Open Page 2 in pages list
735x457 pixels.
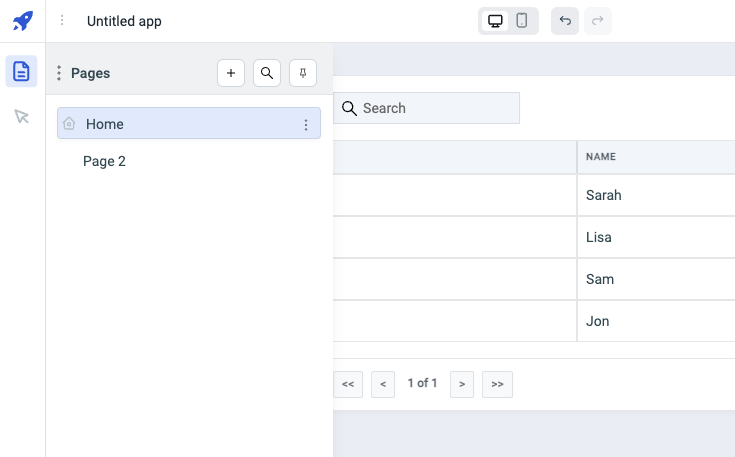pos(105,161)
